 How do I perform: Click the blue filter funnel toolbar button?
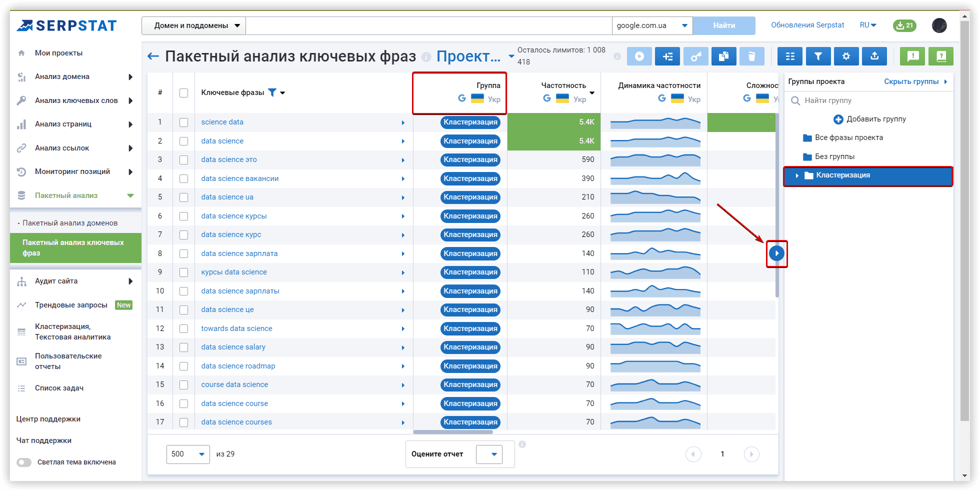[818, 56]
